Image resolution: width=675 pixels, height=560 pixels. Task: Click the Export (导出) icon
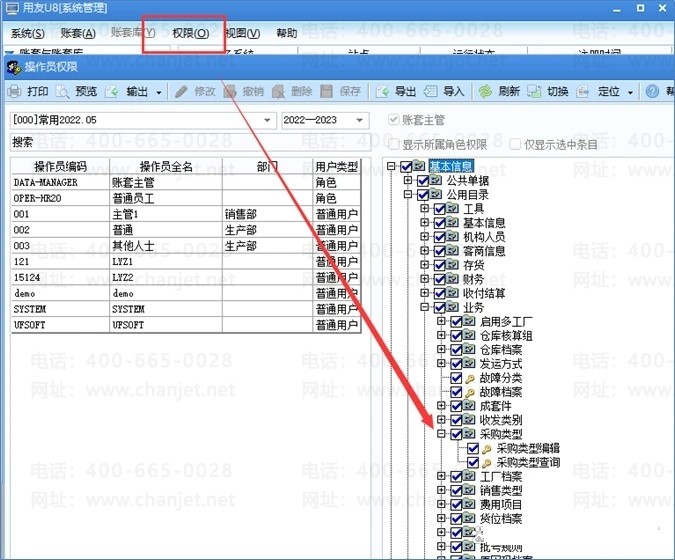382,91
